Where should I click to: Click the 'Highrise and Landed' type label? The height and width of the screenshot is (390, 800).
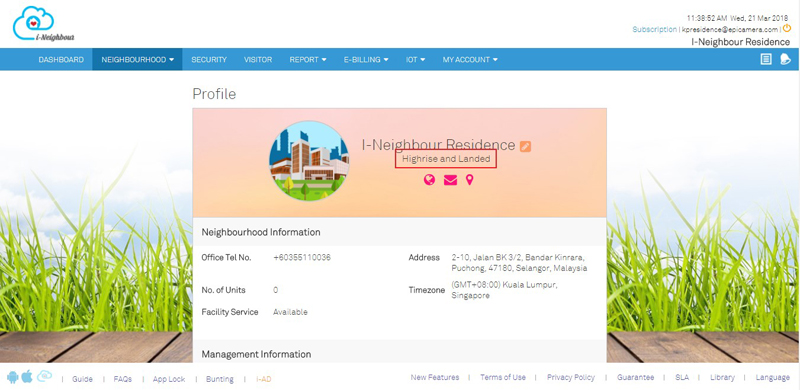tap(446, 159)
